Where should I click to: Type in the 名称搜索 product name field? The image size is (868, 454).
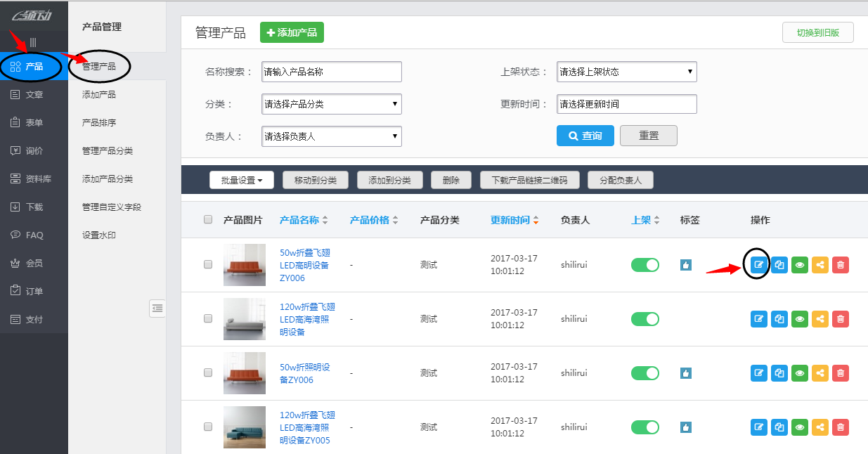(x=331, y=71)
